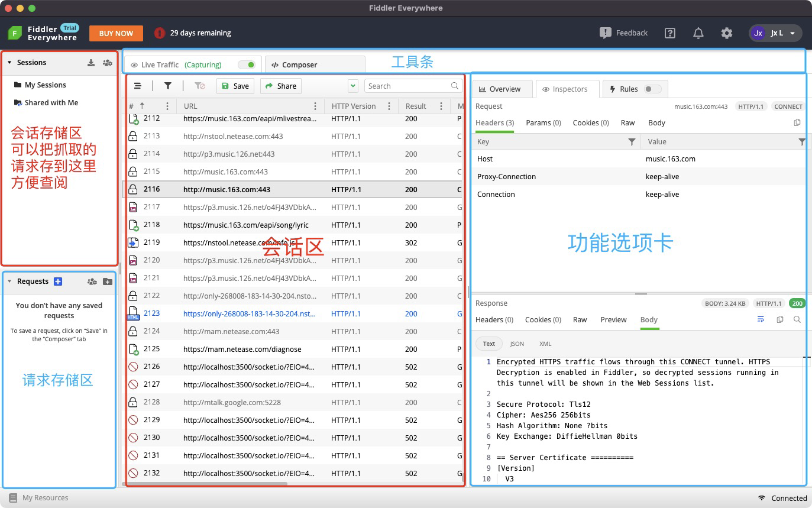Screen dimensions: 812x508
Task: Import sessions using the download icon
Action: coord(91,63)
